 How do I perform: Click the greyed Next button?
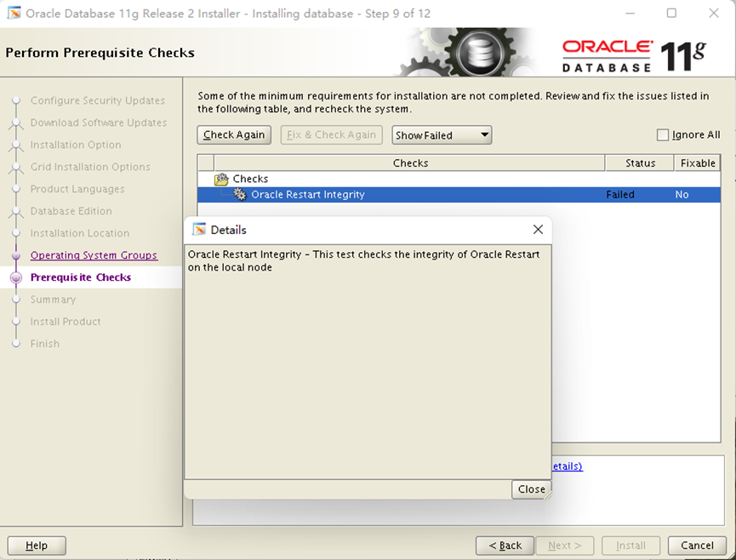565,546
